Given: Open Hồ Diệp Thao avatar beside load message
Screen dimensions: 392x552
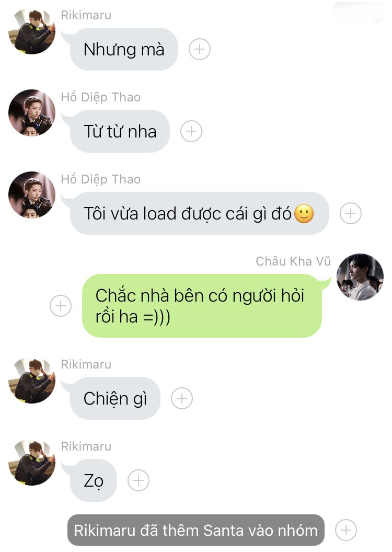Looking at the screenshot, I should (x=32, y=195).
